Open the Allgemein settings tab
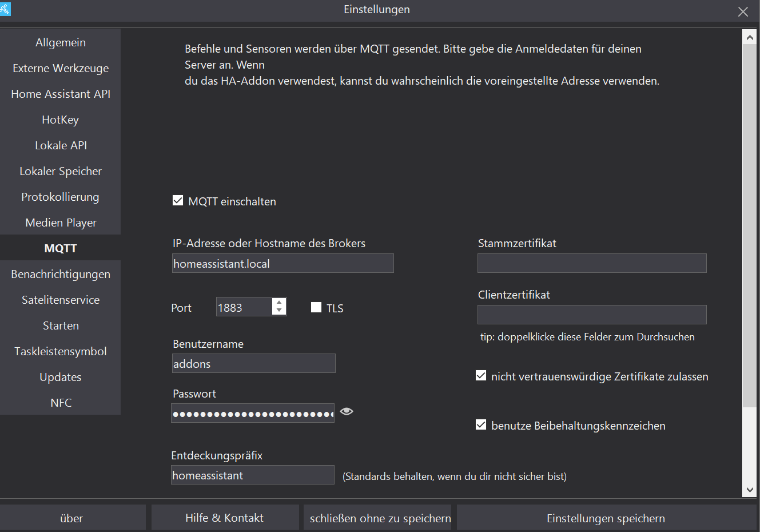760x532 pixels. (x=61, y=42)
